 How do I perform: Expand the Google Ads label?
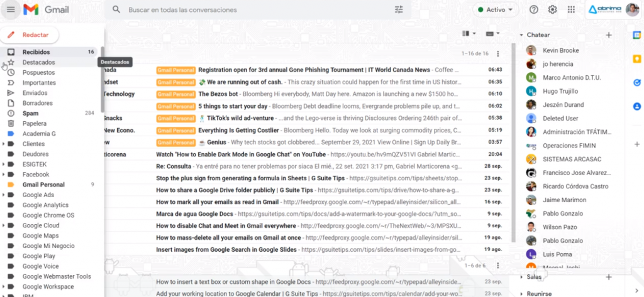pyautogui.click(x=4, y=195)
